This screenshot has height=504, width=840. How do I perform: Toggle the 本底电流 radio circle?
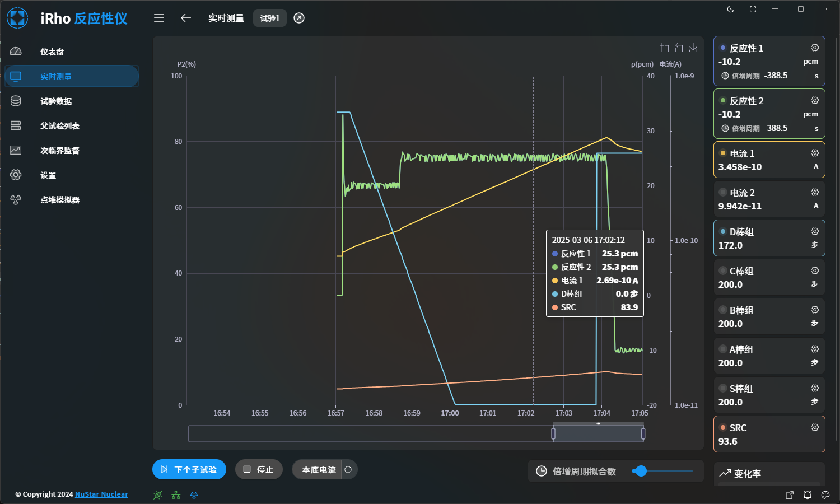coord(348,469)
